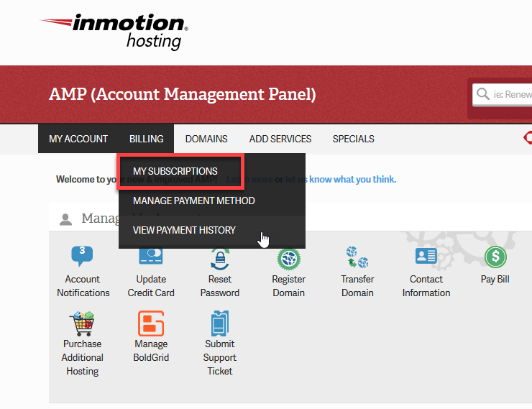Open the DOMAINS menu
The image size is (532, 409).
206,139
